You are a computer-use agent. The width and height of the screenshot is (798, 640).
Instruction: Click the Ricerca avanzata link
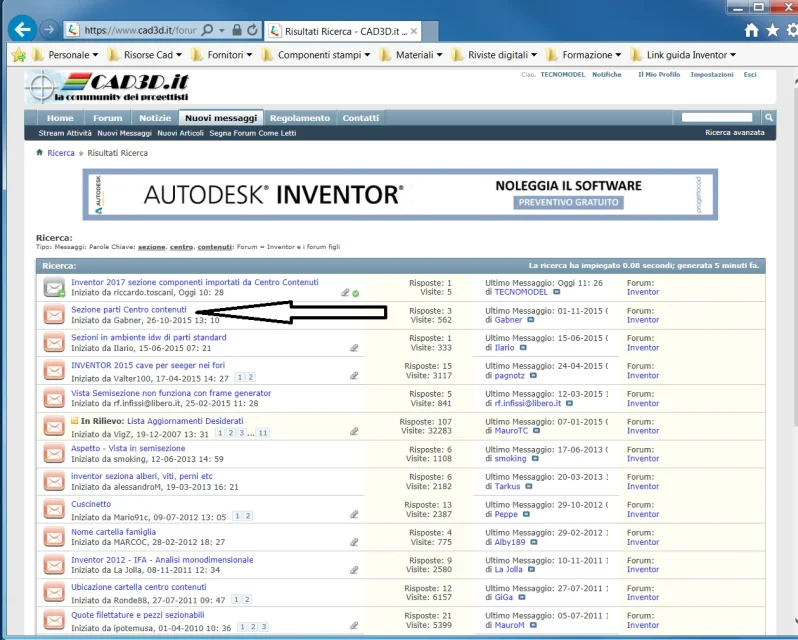click(x=734, y=132)
